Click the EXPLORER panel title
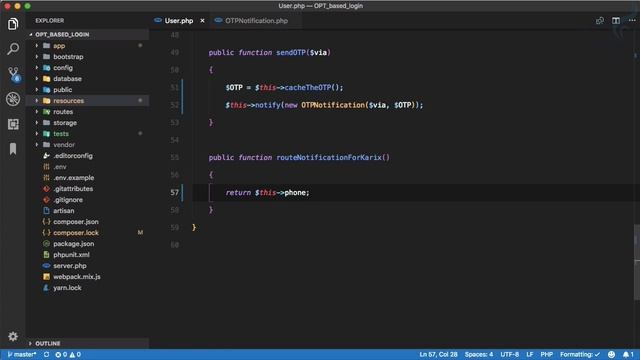This screenshot has height=360, width=640. coord(49,20)
